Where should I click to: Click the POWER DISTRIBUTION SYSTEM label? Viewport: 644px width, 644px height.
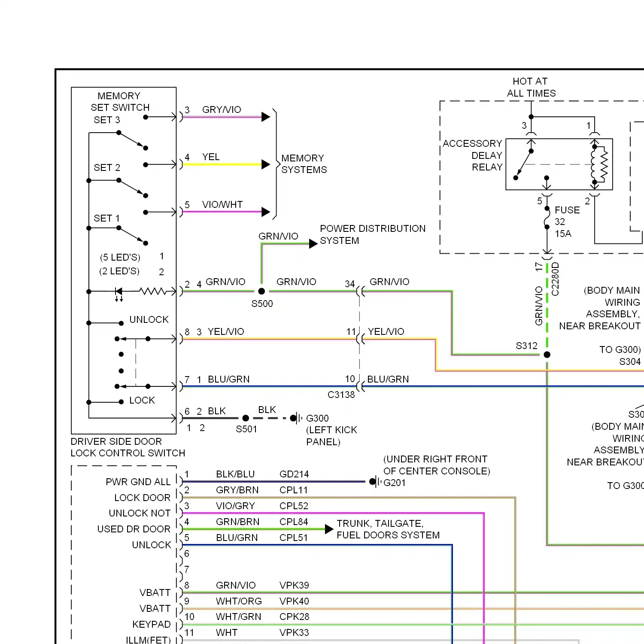(373, 234)
